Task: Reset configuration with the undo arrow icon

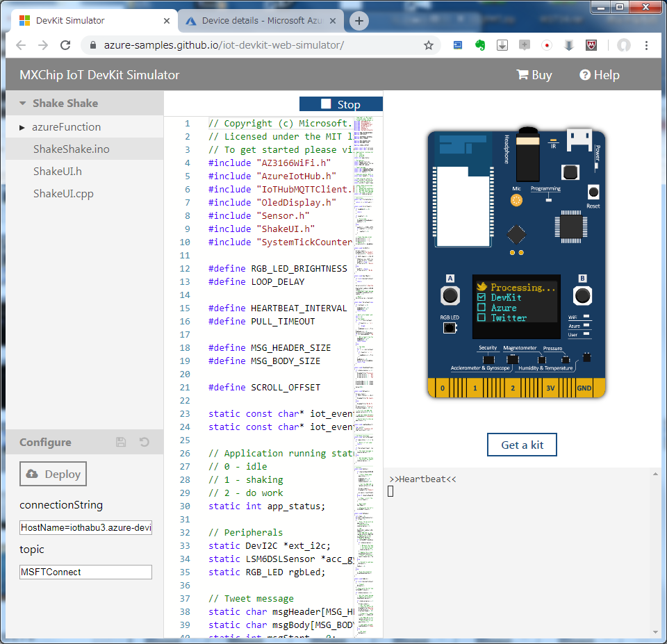Action: pyautogui.click(x=142, y=442)
